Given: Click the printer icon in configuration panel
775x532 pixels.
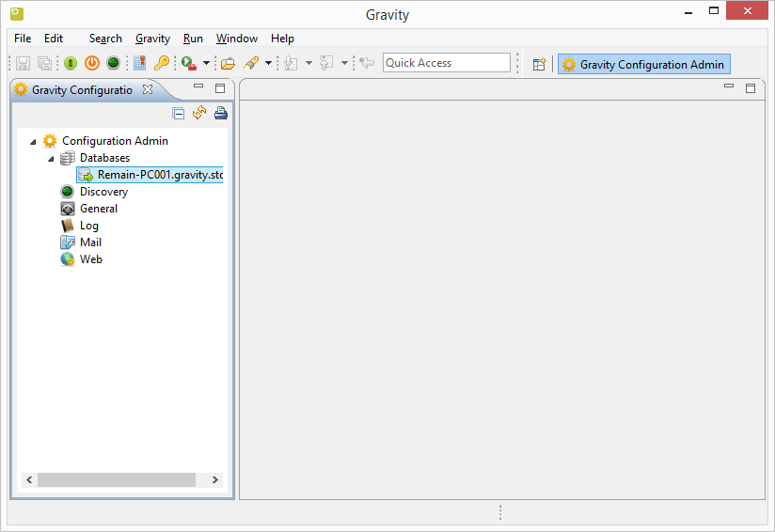Looking at the screenshot, I should click(220, 114).
